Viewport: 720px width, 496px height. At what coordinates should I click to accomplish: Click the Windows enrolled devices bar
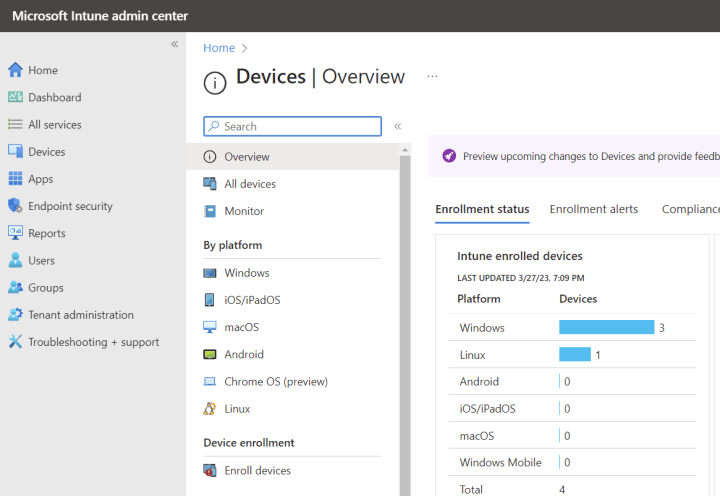[x=606, y=328]
